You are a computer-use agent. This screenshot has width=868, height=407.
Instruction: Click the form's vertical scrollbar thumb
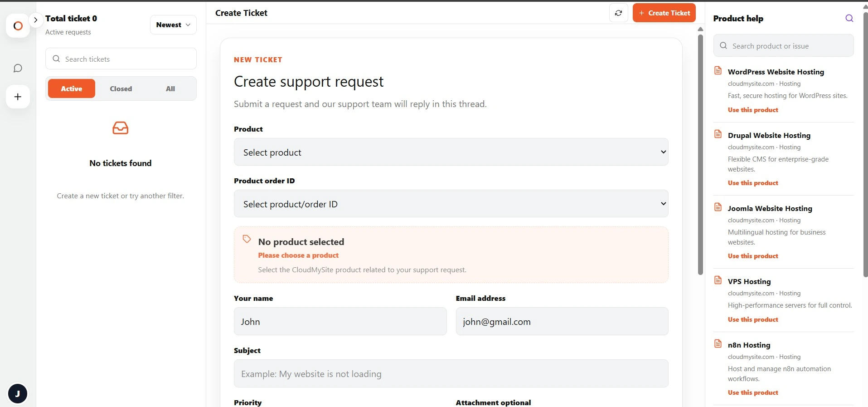click(x=700, y=154)
